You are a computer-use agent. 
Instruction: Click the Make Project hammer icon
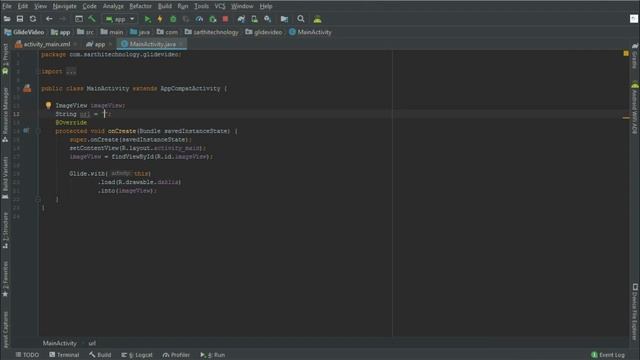[92, 19]
